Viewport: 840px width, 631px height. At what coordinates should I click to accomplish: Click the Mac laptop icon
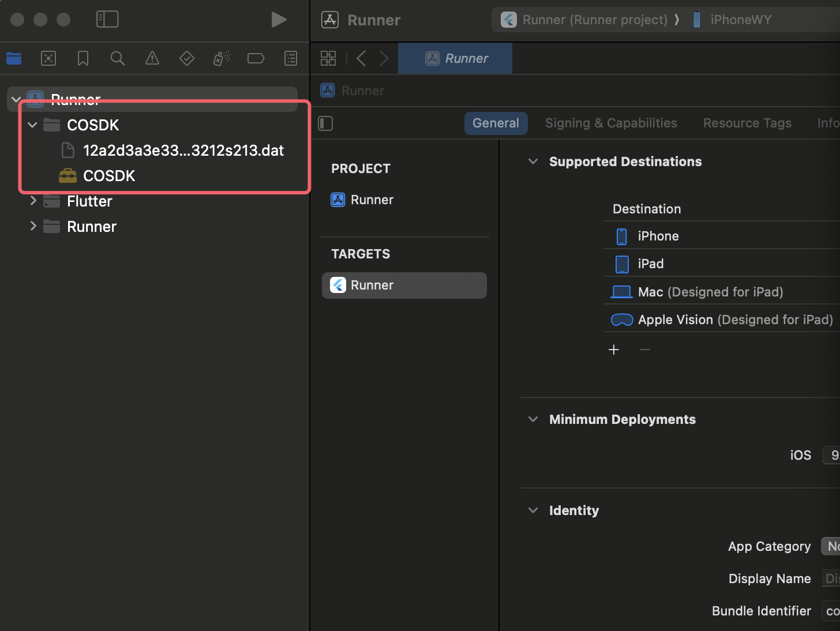(x=622, y=292)
